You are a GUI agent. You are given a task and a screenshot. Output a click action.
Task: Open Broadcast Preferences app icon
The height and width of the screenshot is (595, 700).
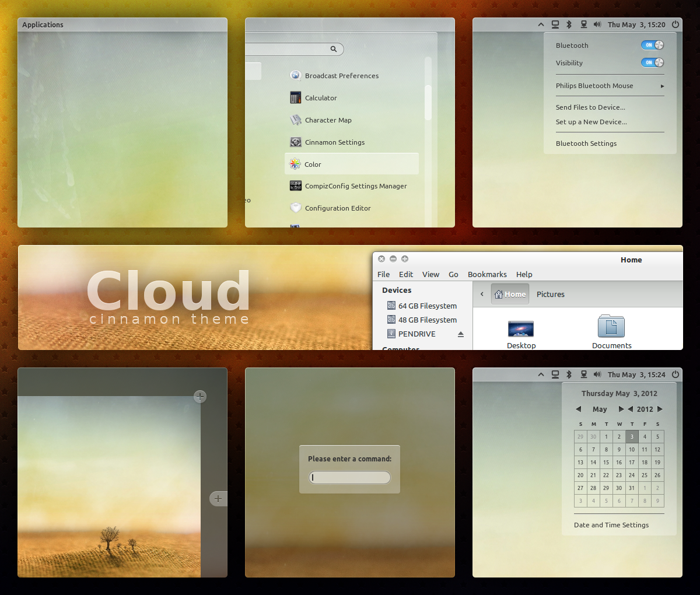coord(296,75)
